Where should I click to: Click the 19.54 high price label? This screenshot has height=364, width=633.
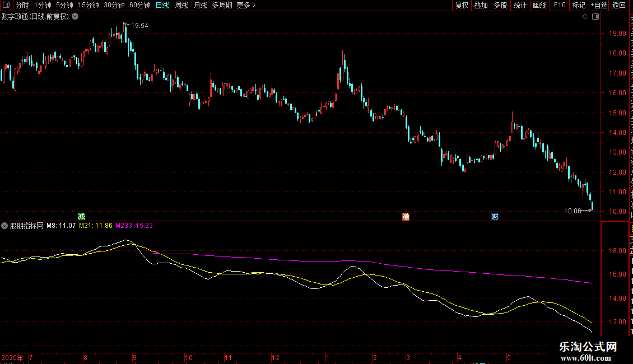(x=139, y=26)
